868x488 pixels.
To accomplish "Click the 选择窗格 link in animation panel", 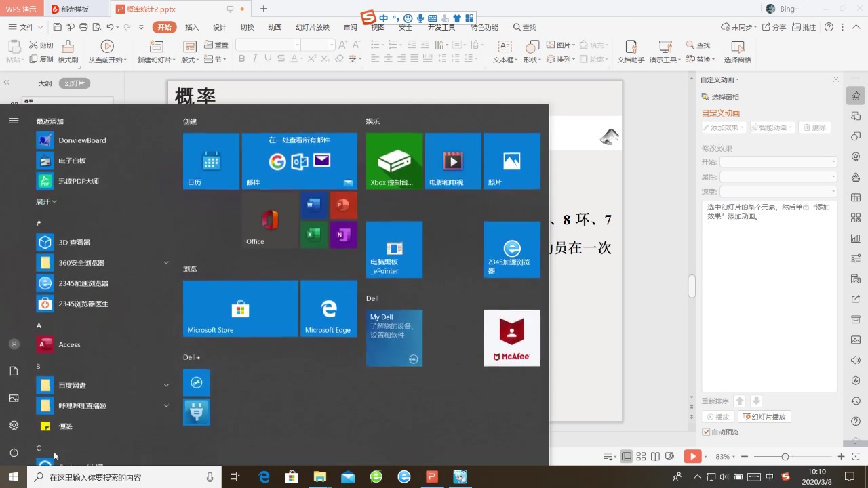I will tap(720, 97).
